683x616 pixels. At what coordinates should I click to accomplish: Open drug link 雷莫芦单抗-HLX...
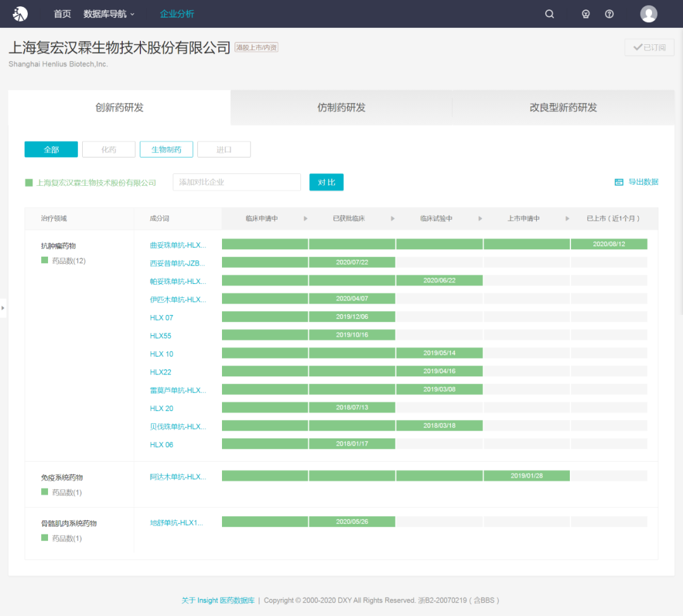pyautogui.click(x=178, y=390)
